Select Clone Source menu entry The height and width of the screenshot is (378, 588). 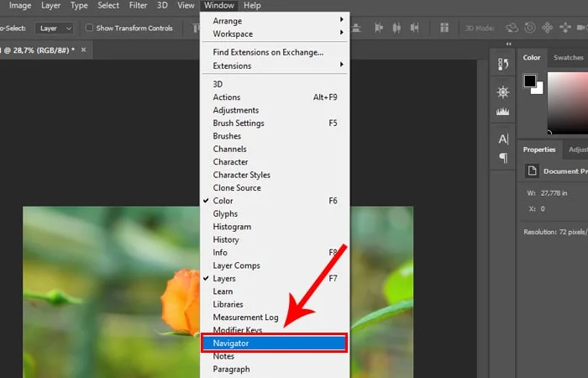pos(275,188)
